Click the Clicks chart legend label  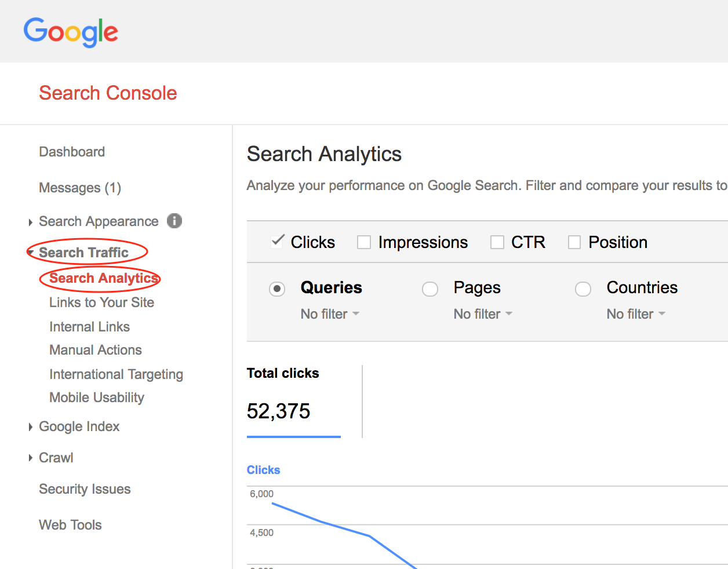tap(263, 470)
